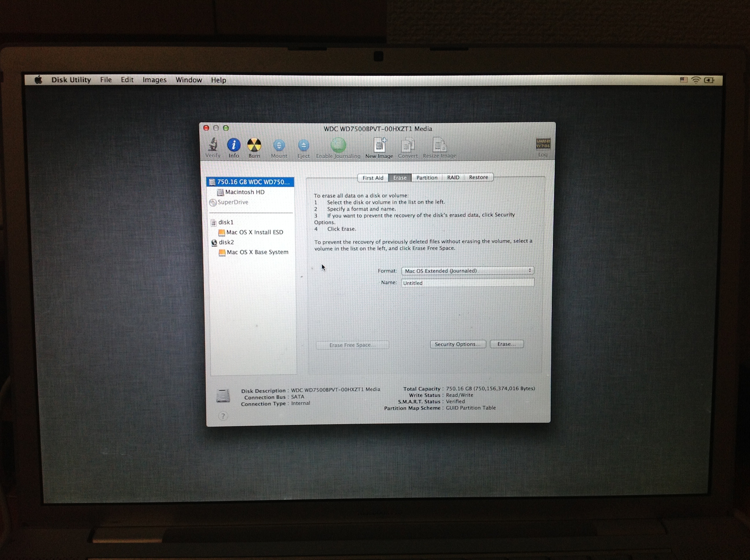Viewport: 750px width, 560px height.
Task: Click the help question mark button
Action: tap(223, 416)
